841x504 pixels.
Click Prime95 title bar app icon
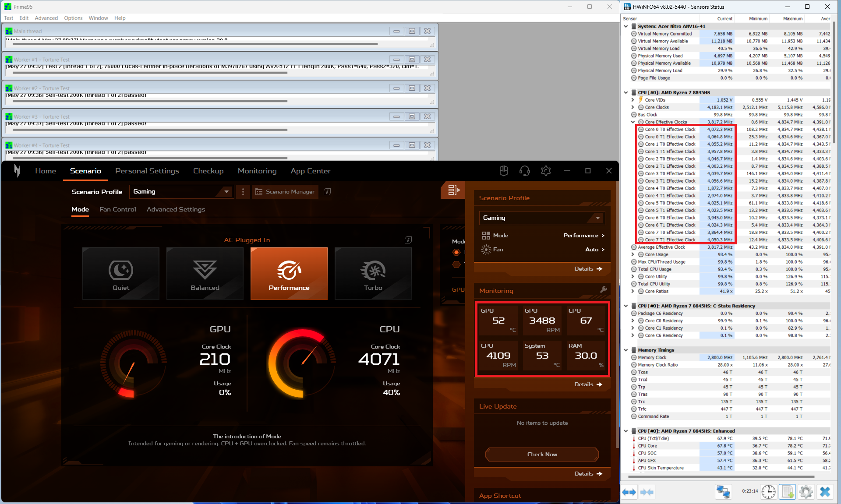[8, 7]
